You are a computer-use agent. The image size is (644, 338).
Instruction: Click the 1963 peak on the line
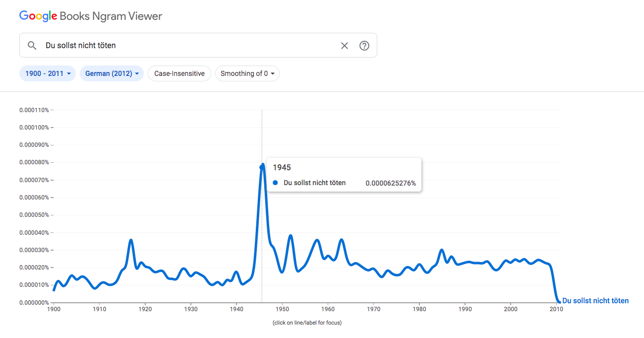point(341,240)
